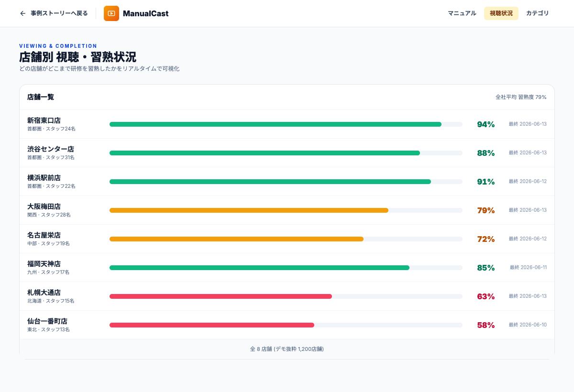Click the 94% proficiency value

coord(486,124)
